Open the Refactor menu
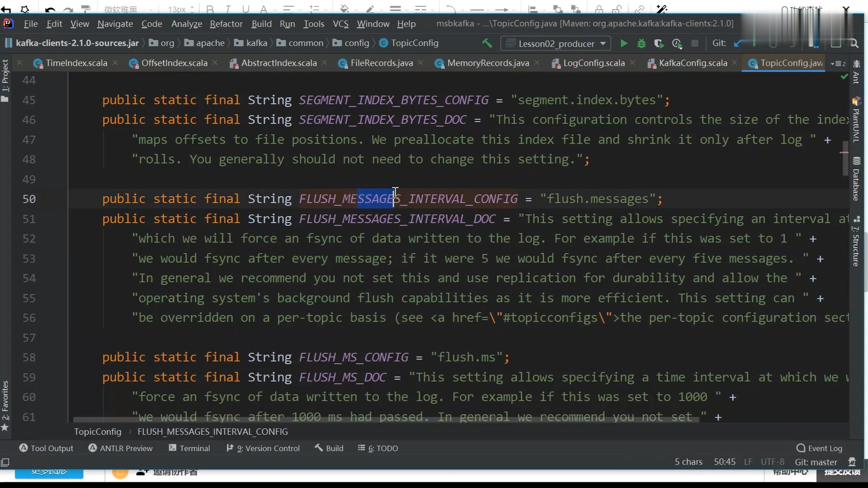This screenshot has width=868, height=488. 226,24
